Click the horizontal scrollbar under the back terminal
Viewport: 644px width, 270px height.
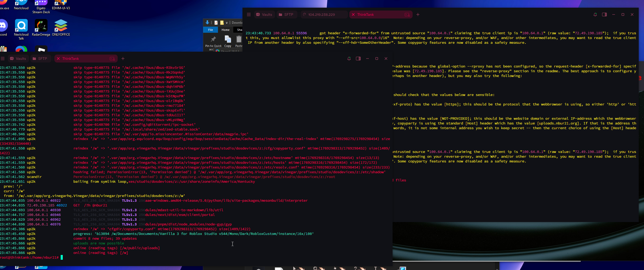(485, 261)
